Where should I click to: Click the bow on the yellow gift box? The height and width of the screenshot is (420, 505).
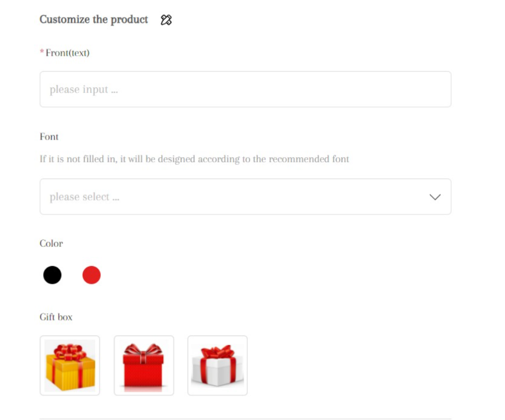[x=70, y=351]
